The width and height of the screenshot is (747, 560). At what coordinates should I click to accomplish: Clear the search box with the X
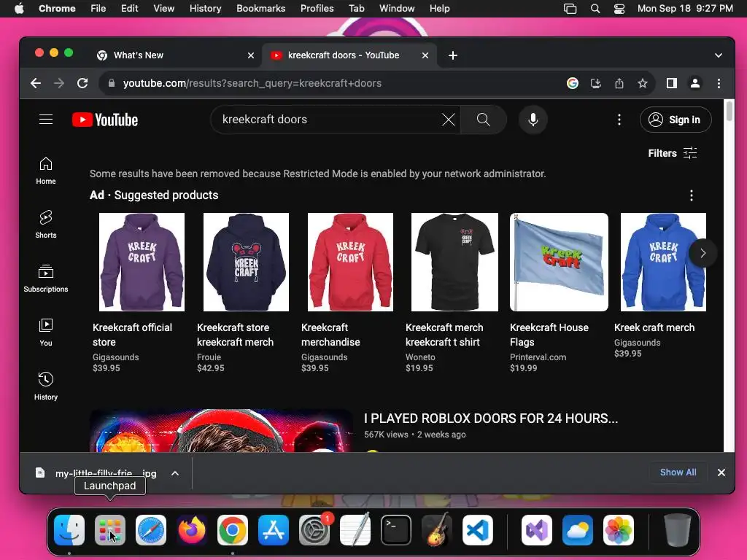(x=449, y=120)
